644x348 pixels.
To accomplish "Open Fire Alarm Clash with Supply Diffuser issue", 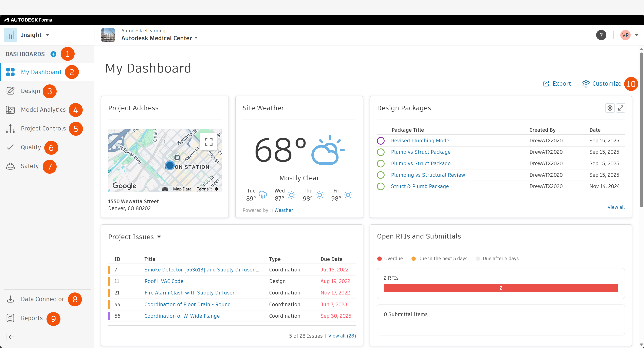I will tap(189, 293).
